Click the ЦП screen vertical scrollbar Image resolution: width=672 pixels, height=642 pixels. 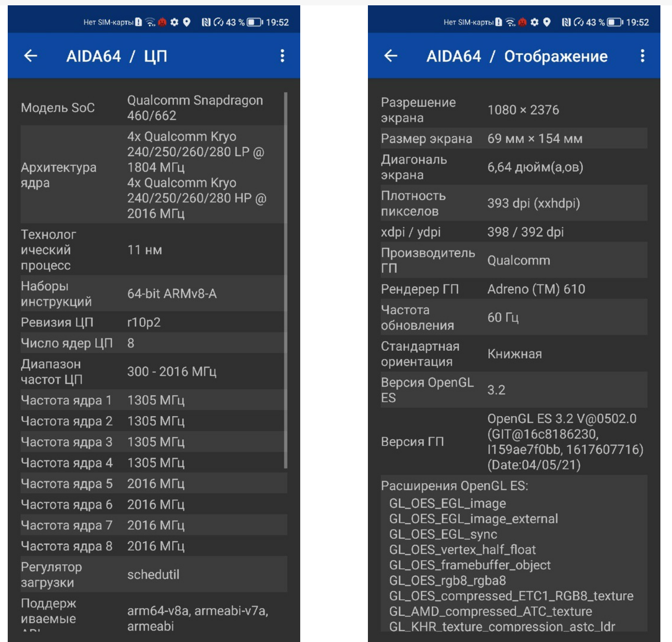(286, 280)
